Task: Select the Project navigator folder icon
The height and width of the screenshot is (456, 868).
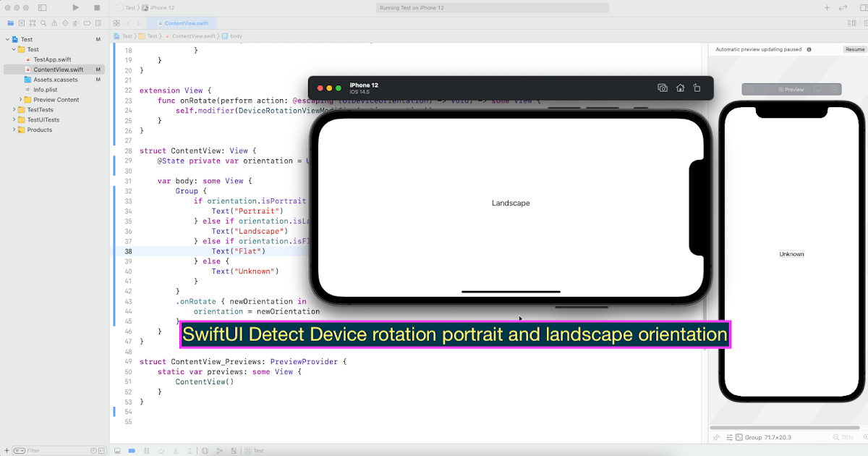Action: pyautogui.click(x=10, y=22)
